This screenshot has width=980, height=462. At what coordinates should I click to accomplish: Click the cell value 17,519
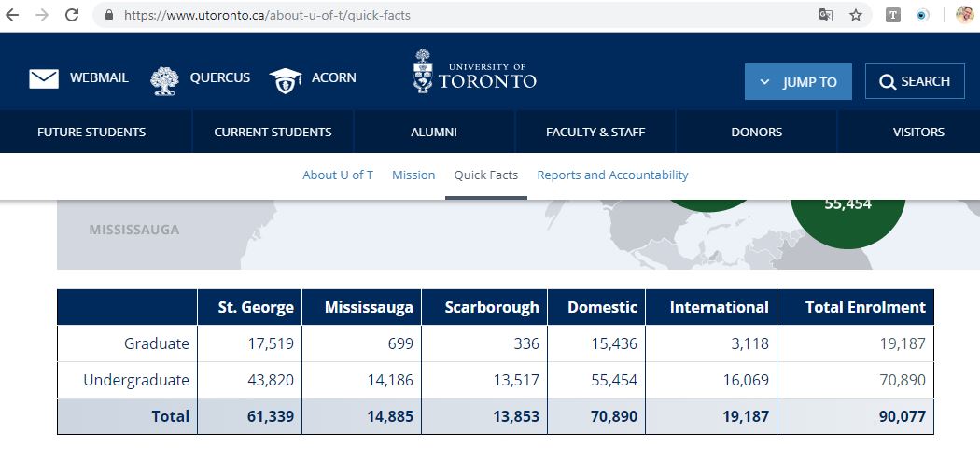tap(270, 343)
